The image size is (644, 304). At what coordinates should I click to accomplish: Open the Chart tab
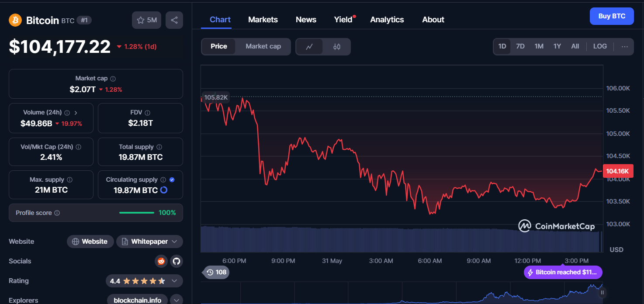(220, 20)
